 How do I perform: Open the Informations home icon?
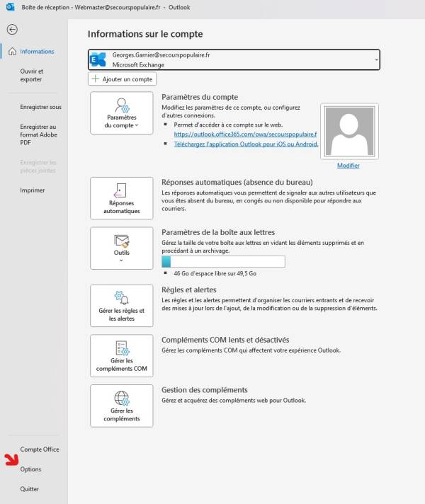(x=12, y=52)
